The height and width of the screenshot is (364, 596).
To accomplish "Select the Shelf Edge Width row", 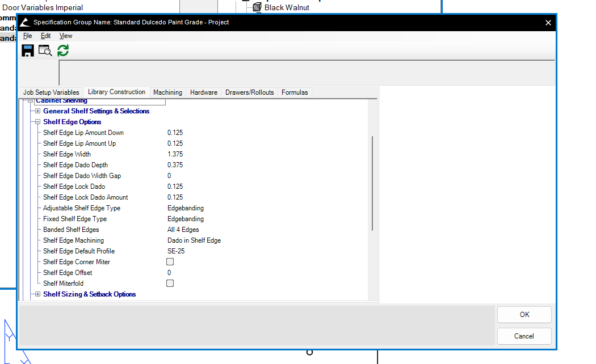I will coord(67,154).
